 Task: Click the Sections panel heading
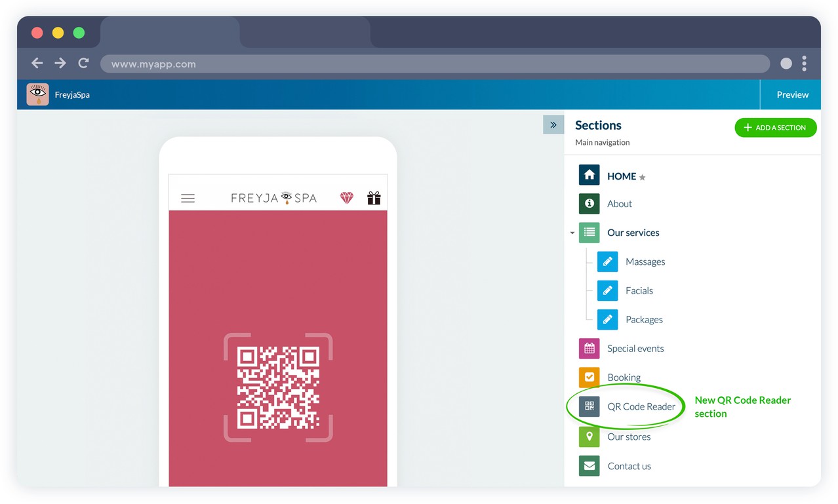598,125
